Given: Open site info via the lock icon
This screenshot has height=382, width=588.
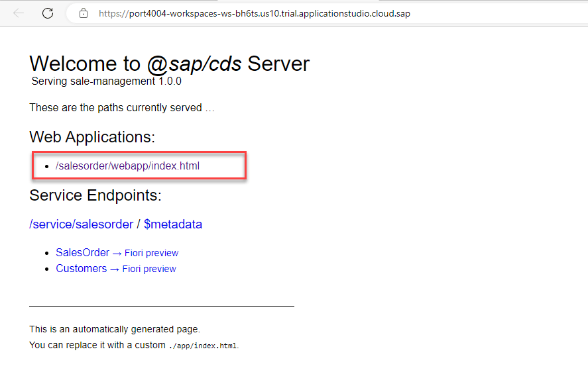Looking at the screenshot, I should click(x=84, y=13).
